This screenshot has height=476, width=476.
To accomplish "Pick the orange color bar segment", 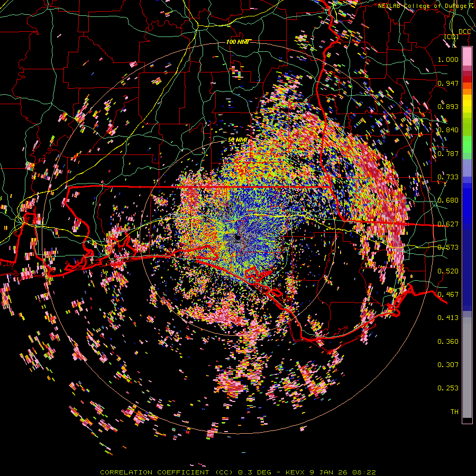I will [467, 91].
